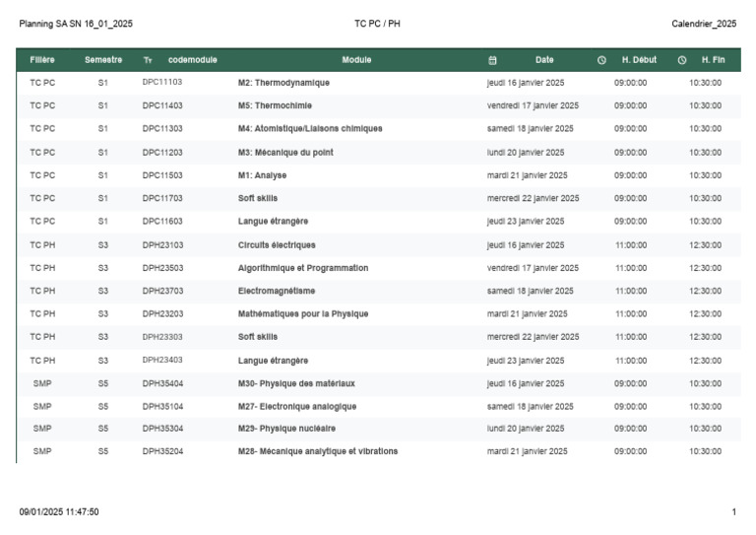This screenshot has width=756, height=535.
Task: Select the M2: Thermodynamique module cell
Action: tap(283, 83)
